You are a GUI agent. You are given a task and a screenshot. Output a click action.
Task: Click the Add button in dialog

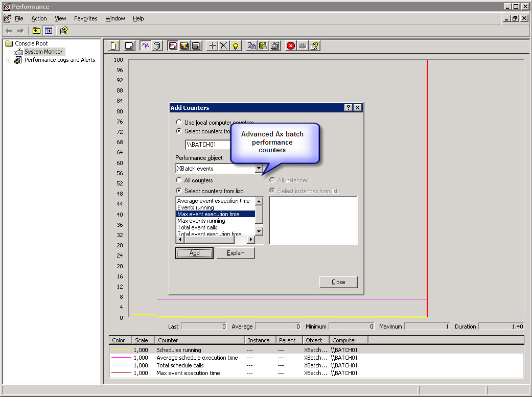[194, 253]
